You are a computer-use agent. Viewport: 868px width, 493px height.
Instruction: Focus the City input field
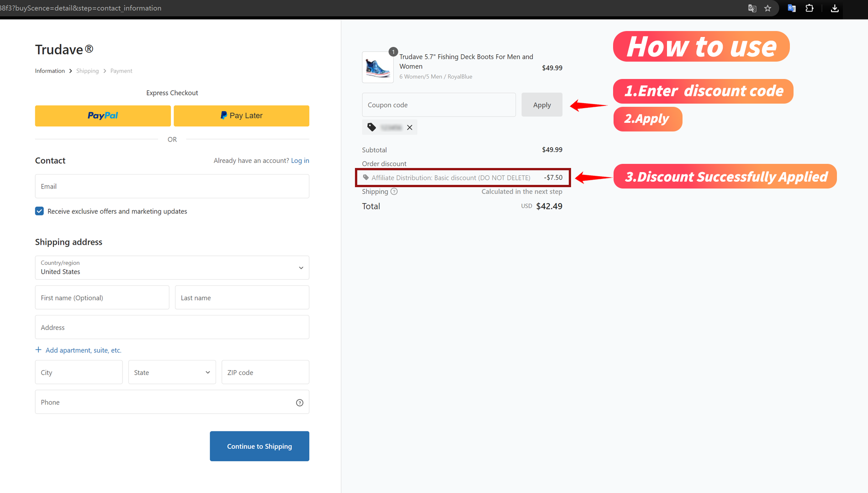coord(79,372)
